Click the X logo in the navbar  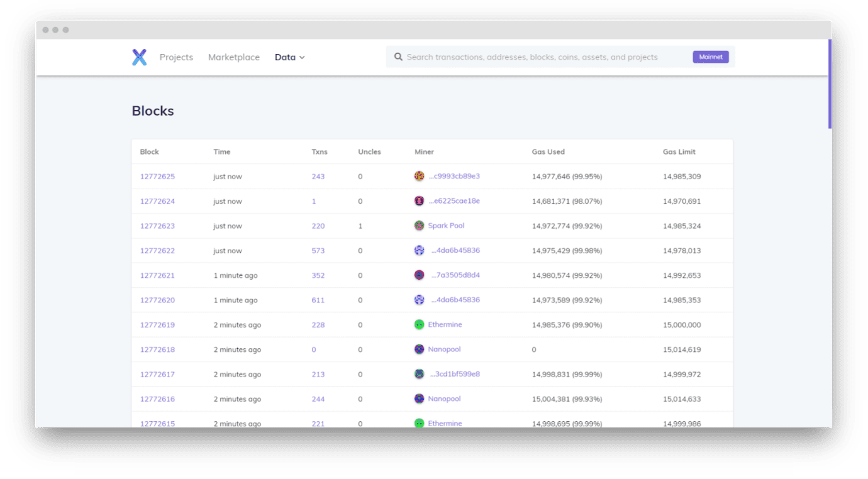click(139, 57)
